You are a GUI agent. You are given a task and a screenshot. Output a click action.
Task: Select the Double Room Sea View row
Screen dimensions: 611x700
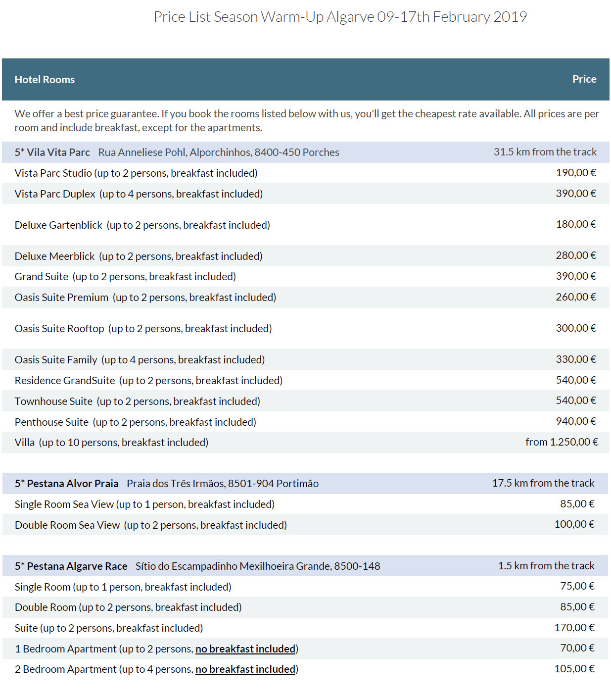click(x=305, y=525)
